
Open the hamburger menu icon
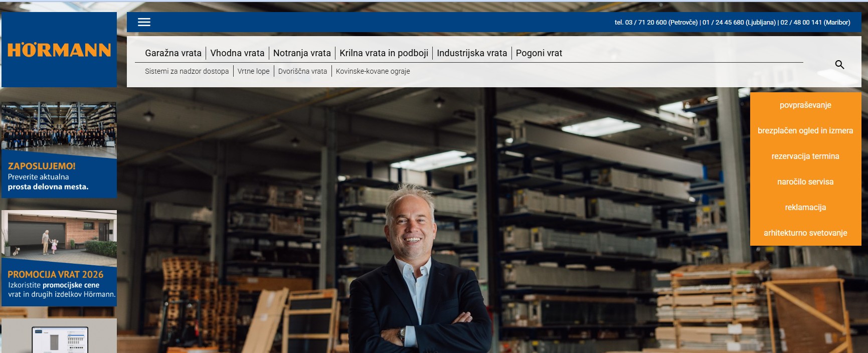(144, 22)
